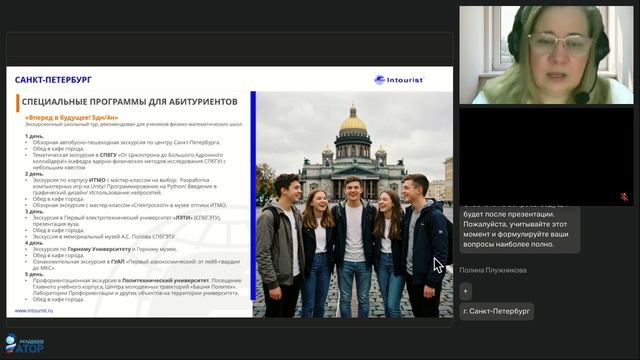
Task: Click the Академия АТОР logo
Action: coord(24,344)
